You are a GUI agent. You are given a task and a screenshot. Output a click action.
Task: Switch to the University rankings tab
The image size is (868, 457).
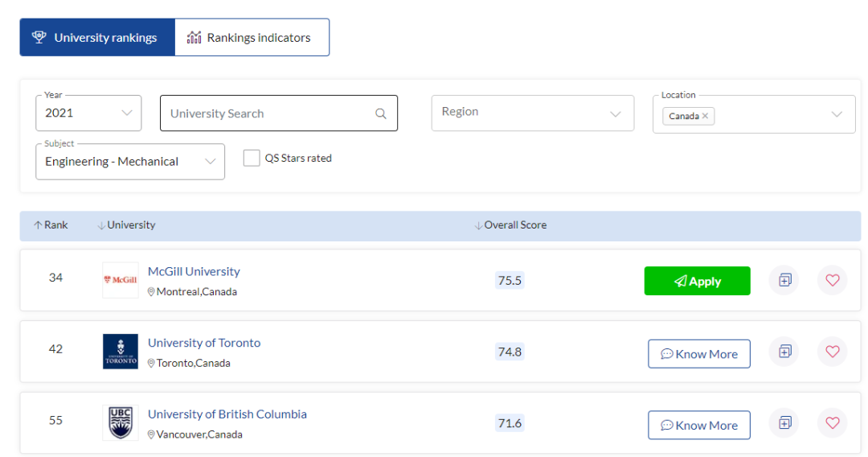coord(97,38)
